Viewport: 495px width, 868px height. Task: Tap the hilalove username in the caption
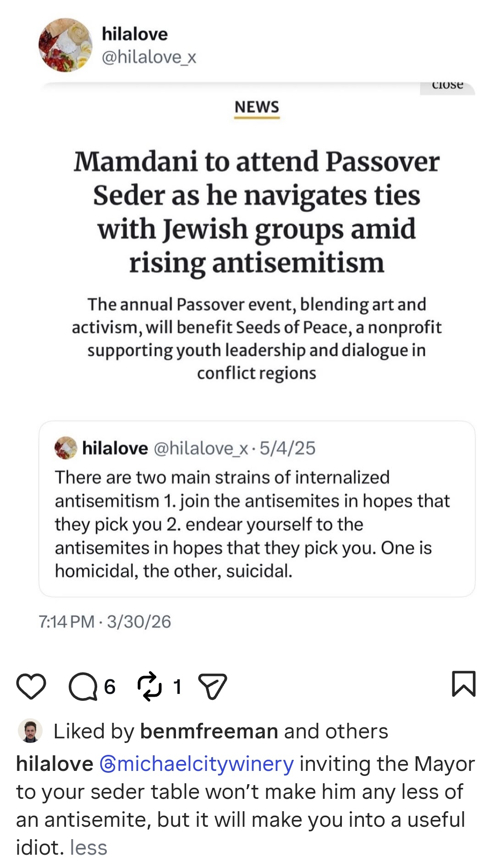click(x=55, y=764)
